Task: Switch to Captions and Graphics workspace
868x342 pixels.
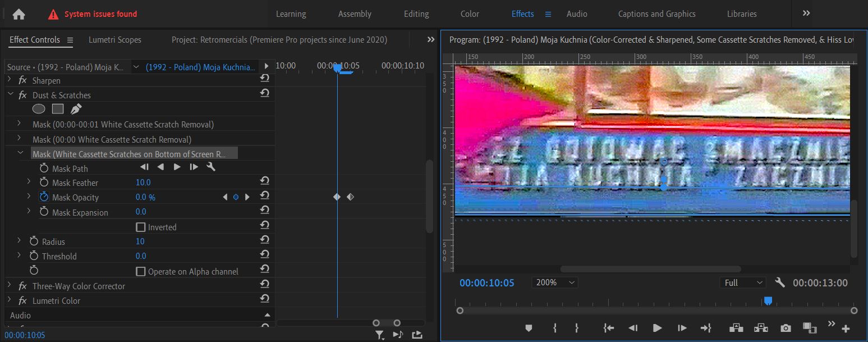Action: [656, 14]
